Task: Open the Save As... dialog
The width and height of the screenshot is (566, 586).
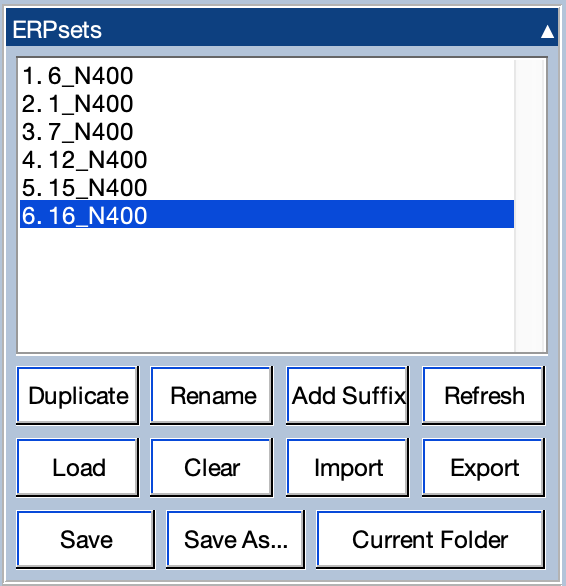Action: coord(236,539)
